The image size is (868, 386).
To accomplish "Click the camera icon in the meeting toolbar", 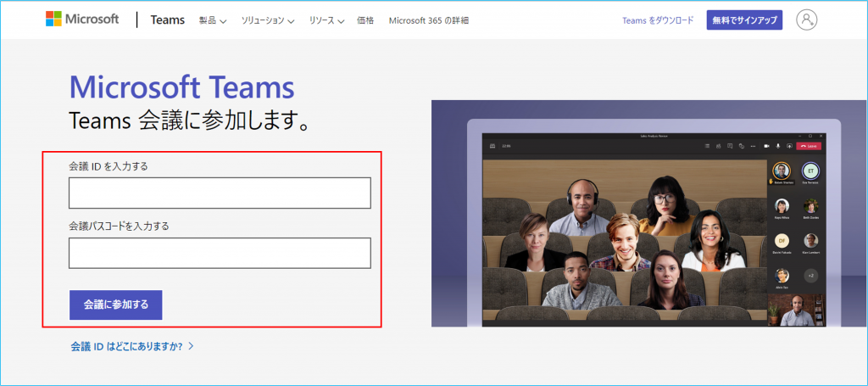I will coord(765,146).
